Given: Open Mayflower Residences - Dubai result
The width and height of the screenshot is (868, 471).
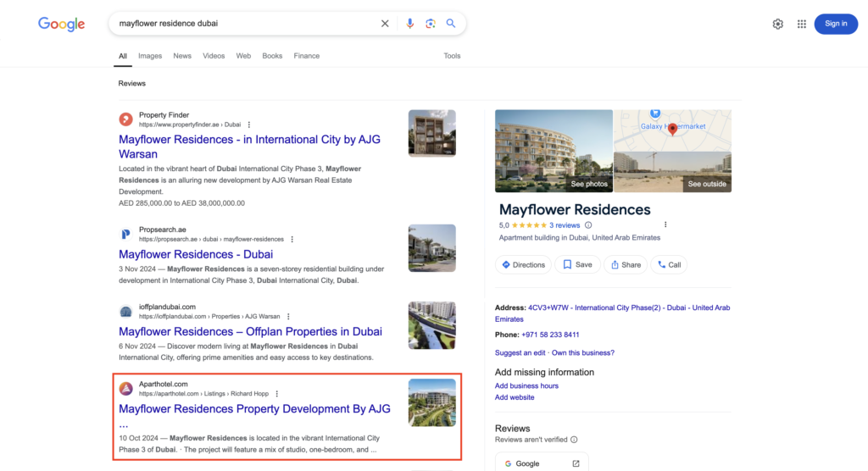Looking at the screenshot, I should [196, 254].
